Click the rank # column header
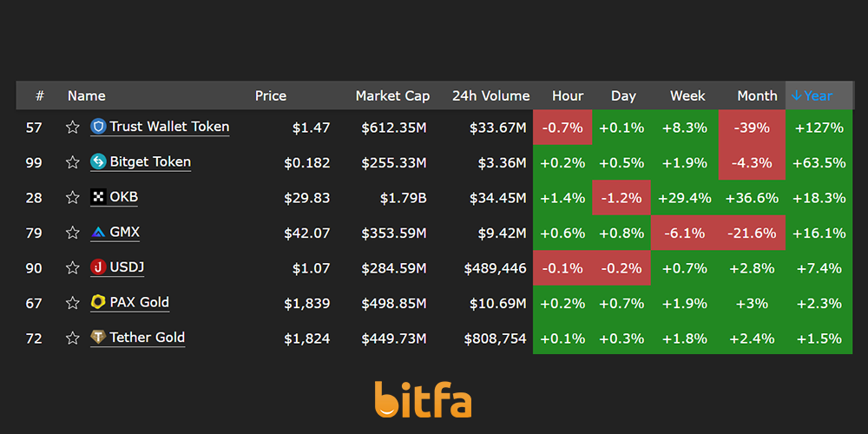The image size is (868, 434). pyautogui.click(x=40, y=95)
